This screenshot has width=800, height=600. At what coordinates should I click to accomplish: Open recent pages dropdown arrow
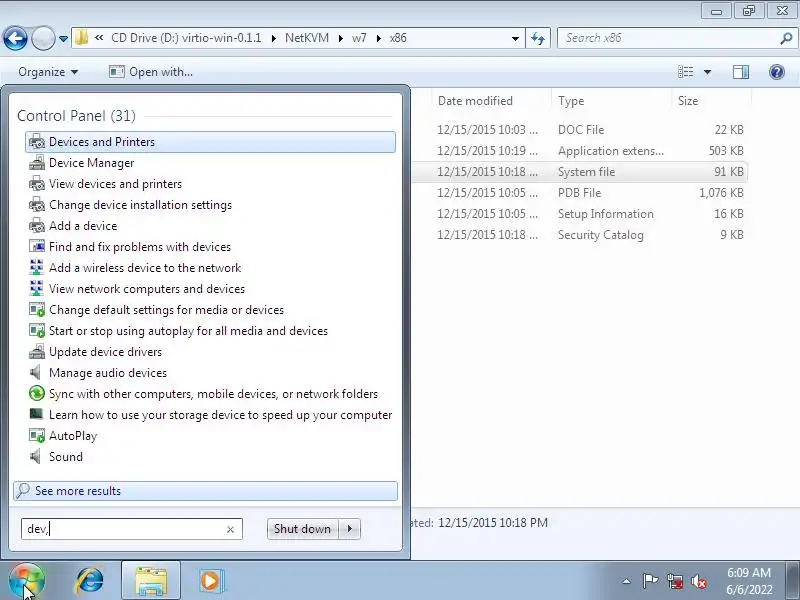pyautogui.click(x=63, y=38)
